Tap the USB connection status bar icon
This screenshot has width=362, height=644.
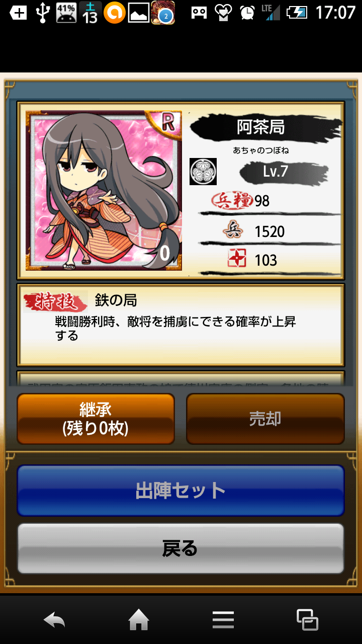click(x=43, y=12)
